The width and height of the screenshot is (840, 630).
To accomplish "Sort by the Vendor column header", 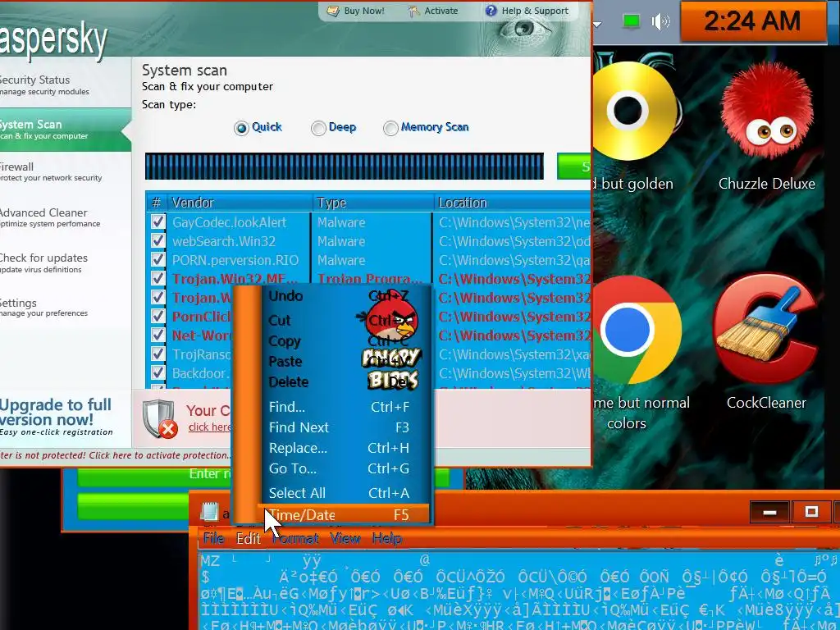I will click(239, 203).
